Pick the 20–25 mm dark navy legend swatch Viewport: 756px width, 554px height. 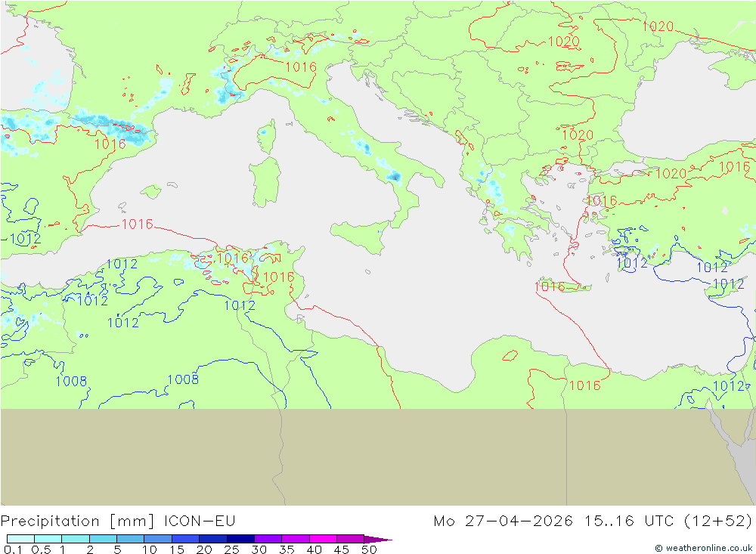click(x=213, y=539)
